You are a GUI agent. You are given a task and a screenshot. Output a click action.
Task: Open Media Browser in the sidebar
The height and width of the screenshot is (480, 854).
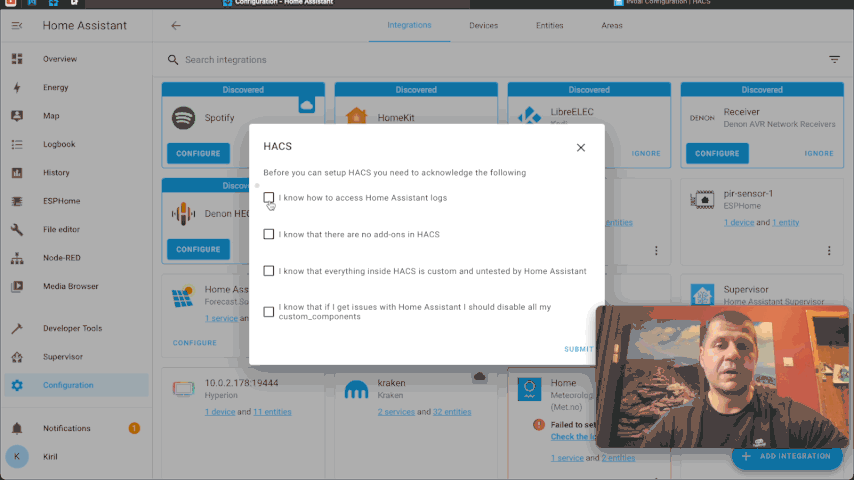point(76,286)
